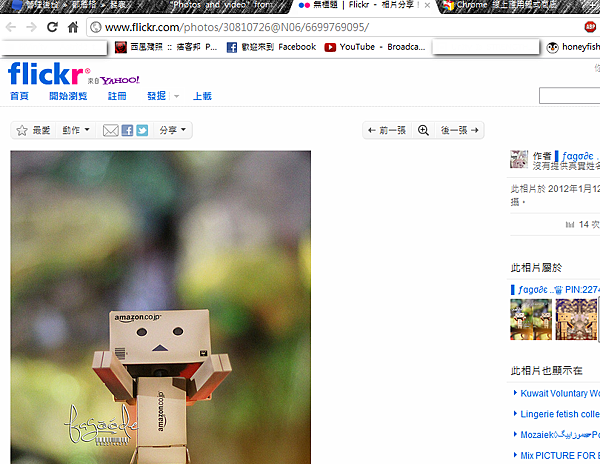Open Mozaiek group link

tap(560, 435)
